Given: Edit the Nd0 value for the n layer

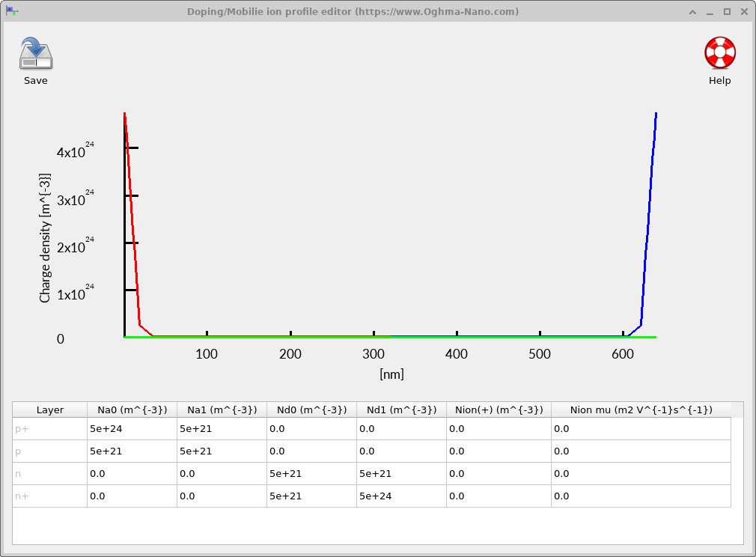Looking at the screenshot, I should pyautogui.click(x=312, y=473).
